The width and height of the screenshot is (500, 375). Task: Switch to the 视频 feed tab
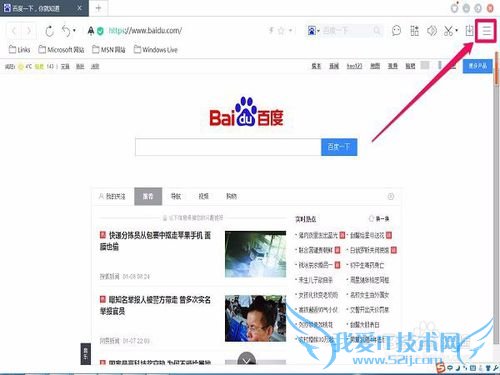tap(203, 196)
